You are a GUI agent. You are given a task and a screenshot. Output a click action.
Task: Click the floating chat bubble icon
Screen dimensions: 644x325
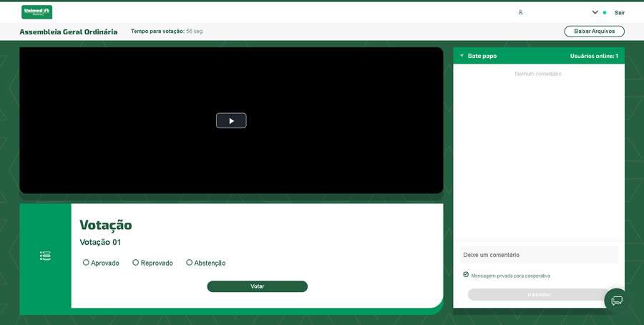(616, 300)
